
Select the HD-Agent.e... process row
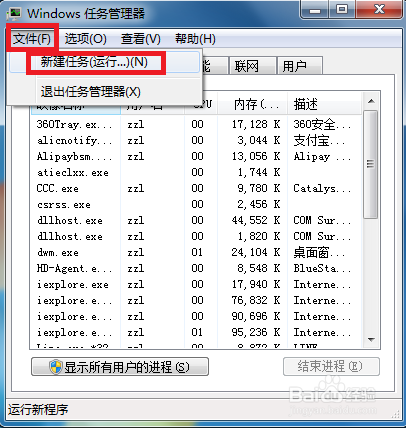tap(196, 268)
